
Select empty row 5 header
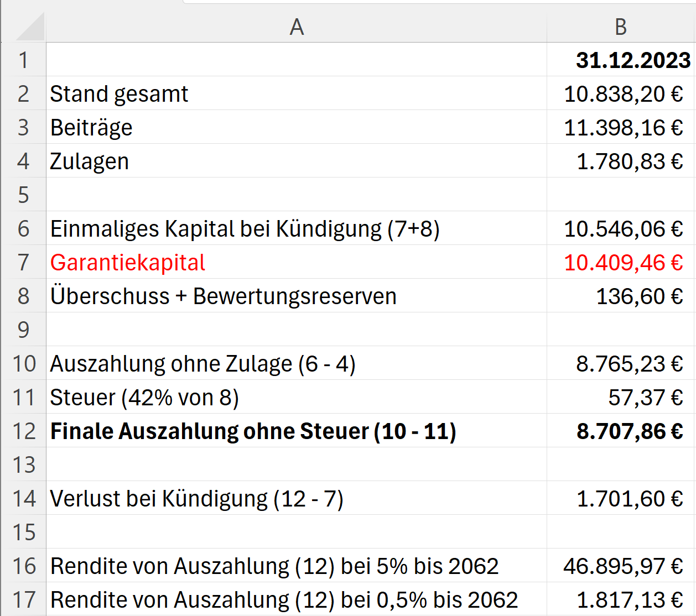(x=23, y=195)
